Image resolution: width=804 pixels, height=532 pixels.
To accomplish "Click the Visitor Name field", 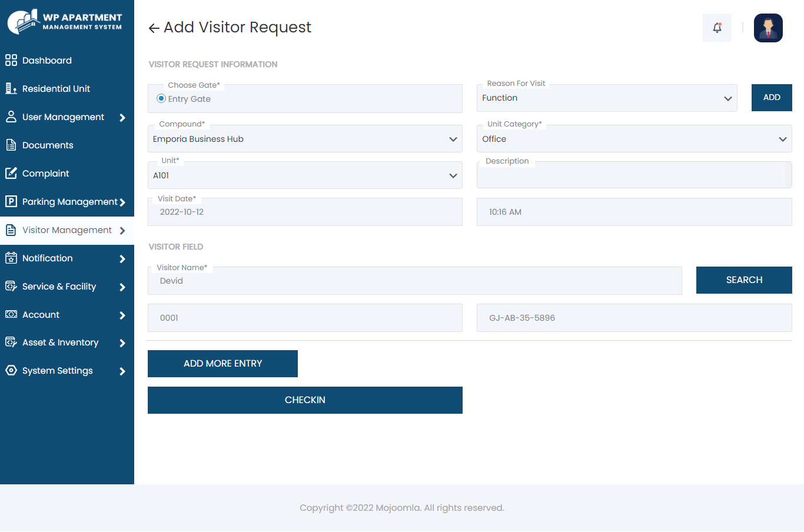I will tap(415, 281).
